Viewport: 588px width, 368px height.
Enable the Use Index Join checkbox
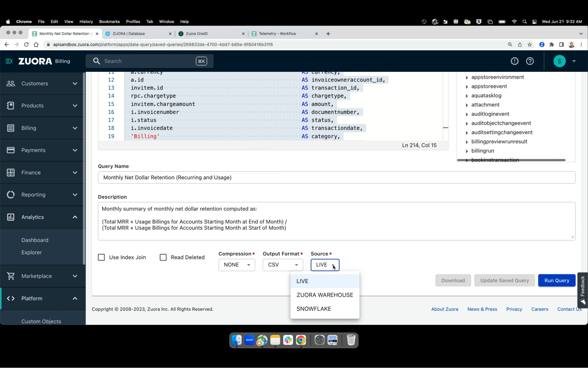click(x=101, y=257)
